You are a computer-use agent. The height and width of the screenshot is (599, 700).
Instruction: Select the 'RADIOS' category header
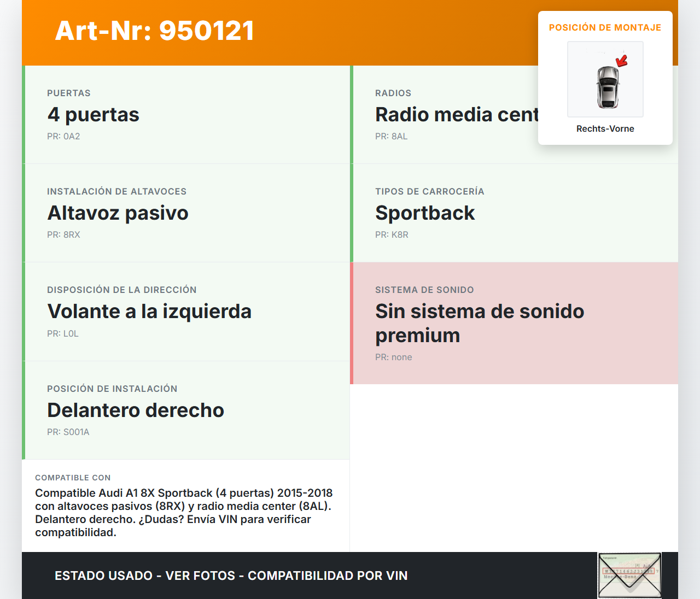(393, 93)
